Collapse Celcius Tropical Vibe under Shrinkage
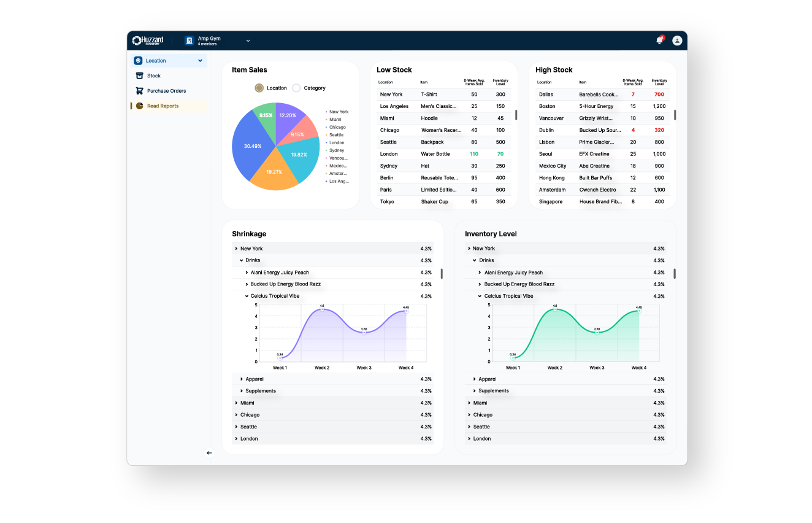This screenshot has width=812, height=523. point(247,296)
